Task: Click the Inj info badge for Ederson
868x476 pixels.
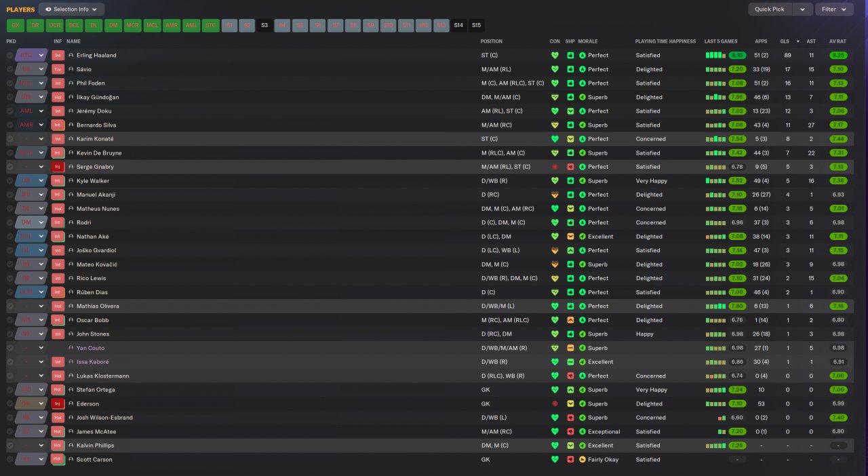Action: [58, 404]
